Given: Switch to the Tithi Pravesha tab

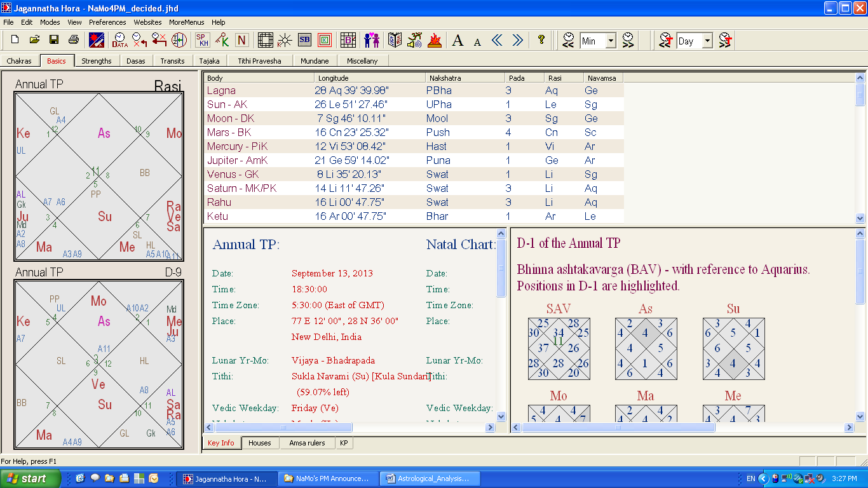Looking at the screenshot, I should click(259, 61).
